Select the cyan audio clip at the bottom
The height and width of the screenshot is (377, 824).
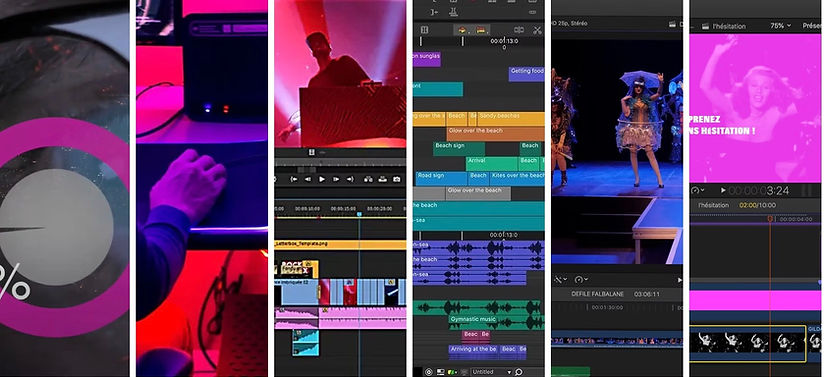(x=305, y=342)
